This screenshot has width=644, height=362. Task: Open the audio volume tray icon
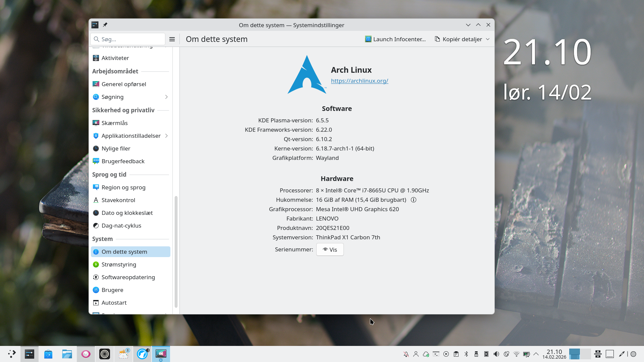(x=496, y=354)
